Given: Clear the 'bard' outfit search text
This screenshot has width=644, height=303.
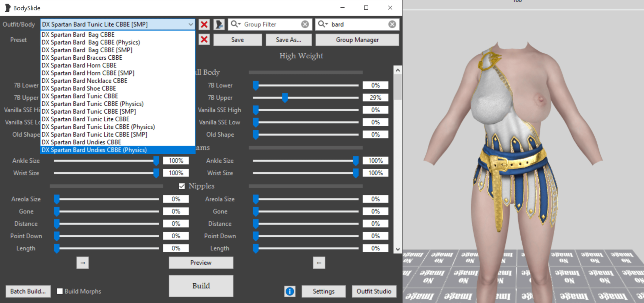Looking at the screenshot, I should (x=392, y=24).
